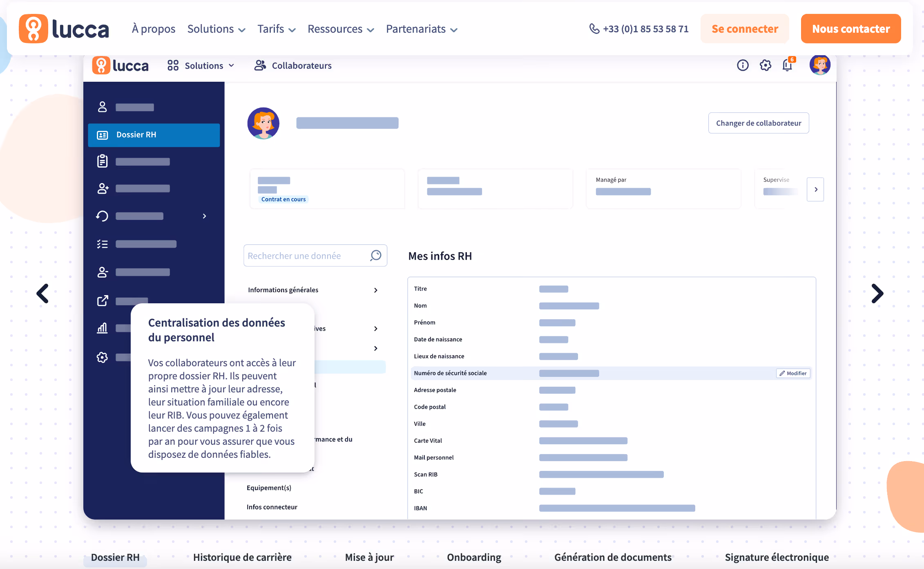Image resolution: width=924 pixels, height=569 pixels.
Task: Click the Nous contacter button
Action: pos(850,29)
